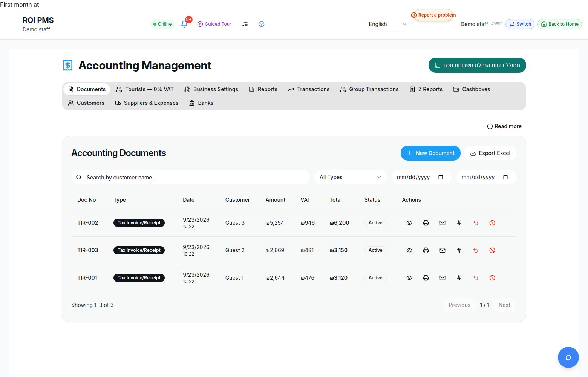Click the help question mark icon
The width and height of the screenshot is (588, 377).
pyautogui.click(x=262, y=24)
